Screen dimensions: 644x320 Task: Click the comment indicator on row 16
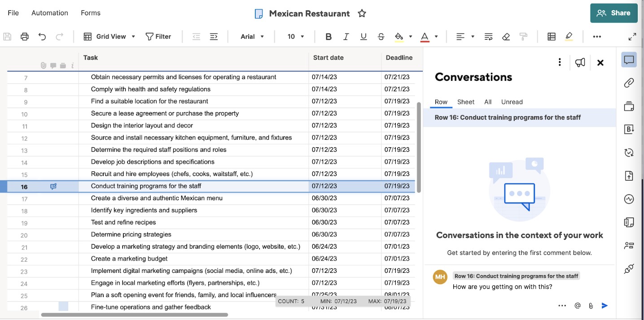[53, 186]
